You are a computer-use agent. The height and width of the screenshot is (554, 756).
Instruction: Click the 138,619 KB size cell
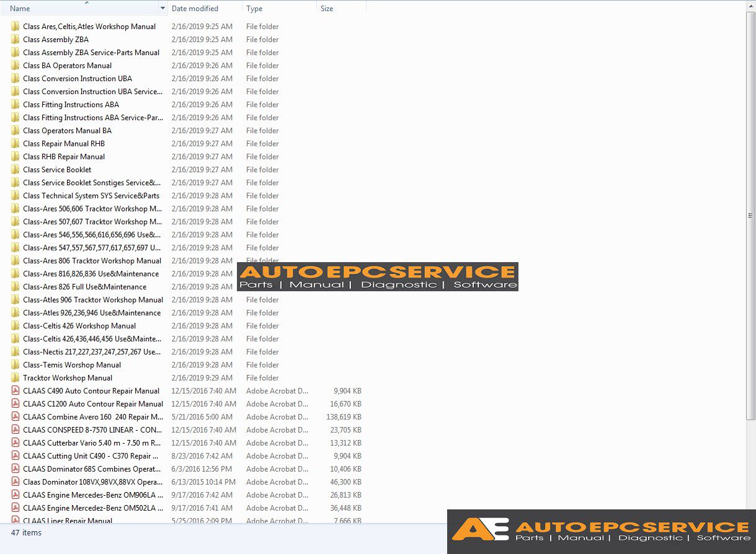pyautogui.click(x=344, y=417)
